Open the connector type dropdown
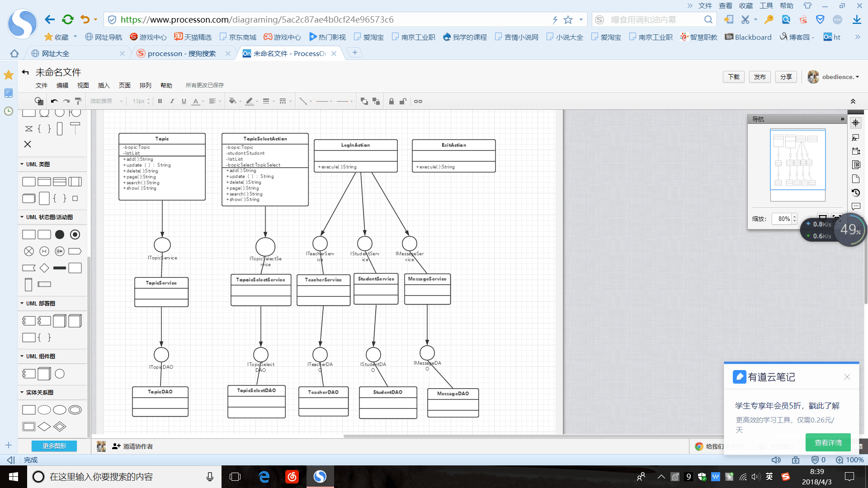 click(x=306, y=101)
